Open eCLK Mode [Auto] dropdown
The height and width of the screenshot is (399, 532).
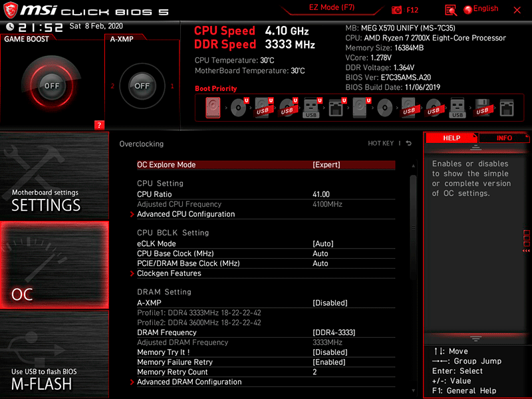(323, 243)
